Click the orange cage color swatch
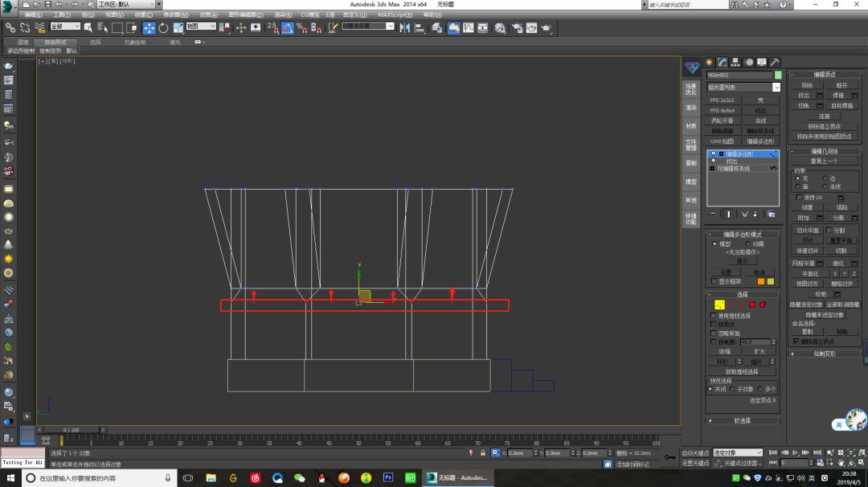 pyautogui.click(x=760, y=282)
